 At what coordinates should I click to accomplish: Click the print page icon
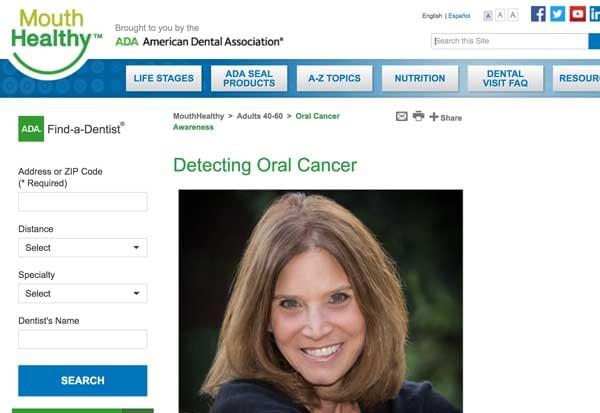[418, 116]
